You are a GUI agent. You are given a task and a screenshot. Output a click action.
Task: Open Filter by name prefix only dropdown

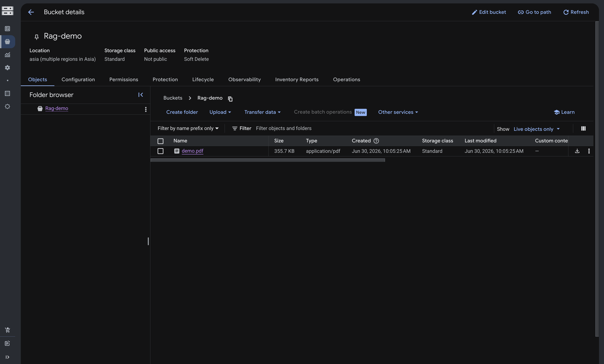tap(188, 128)
